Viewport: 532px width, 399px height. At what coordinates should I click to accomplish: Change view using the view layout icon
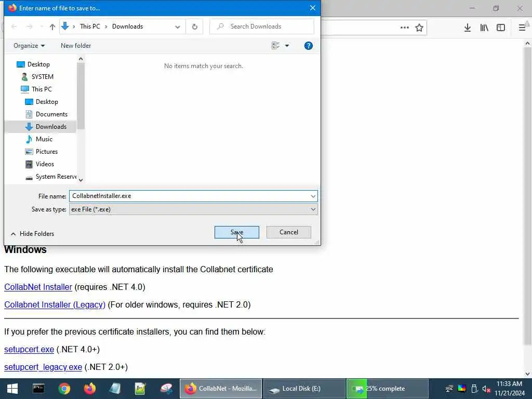click(x=275, y=46)
